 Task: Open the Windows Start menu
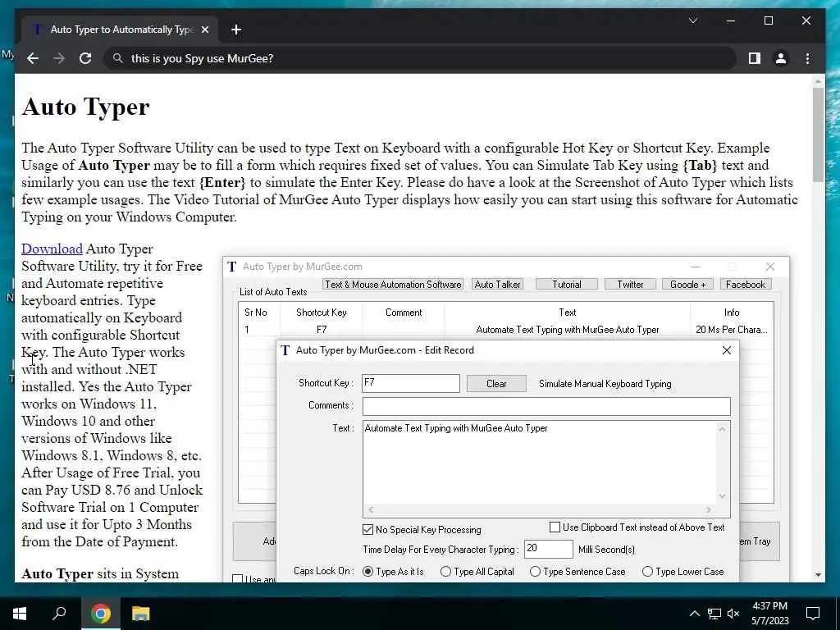(x=20, y=613)
